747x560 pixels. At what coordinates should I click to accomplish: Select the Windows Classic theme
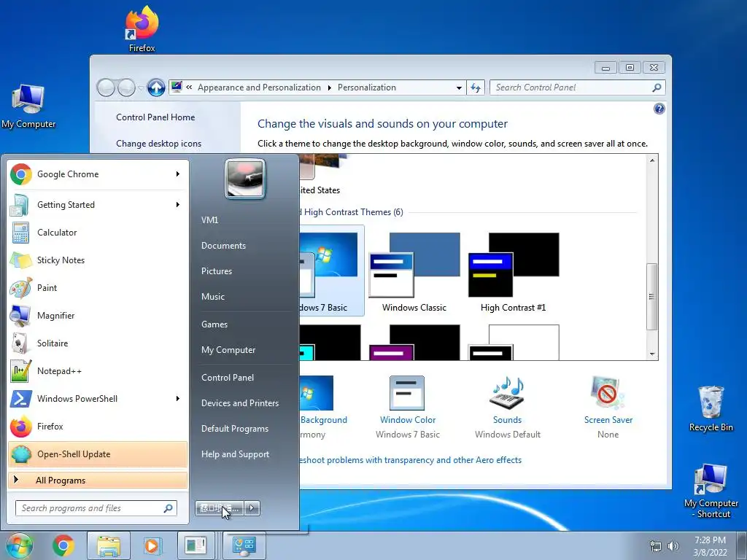(414, 272)
